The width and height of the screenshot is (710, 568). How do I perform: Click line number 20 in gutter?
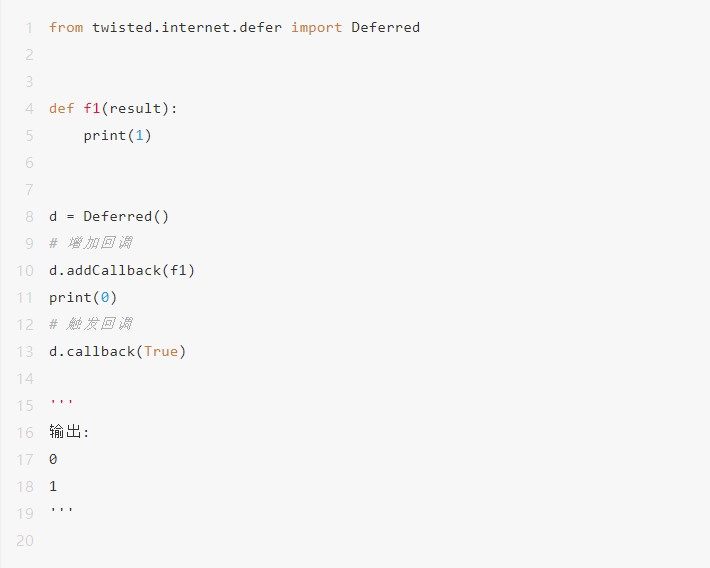pos(25,541)
